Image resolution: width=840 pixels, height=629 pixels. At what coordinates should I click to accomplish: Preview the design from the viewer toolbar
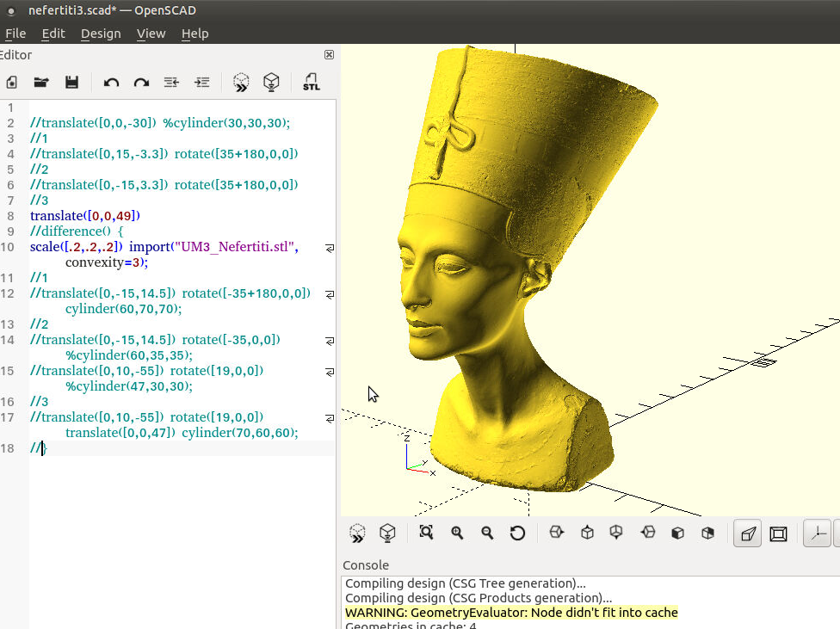(357, 533)
